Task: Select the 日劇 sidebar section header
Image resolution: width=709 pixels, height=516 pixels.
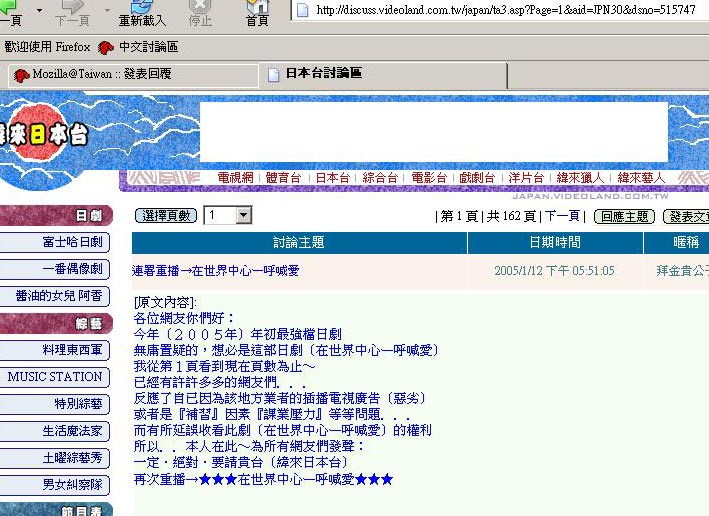Action: [x=55, y=216]
